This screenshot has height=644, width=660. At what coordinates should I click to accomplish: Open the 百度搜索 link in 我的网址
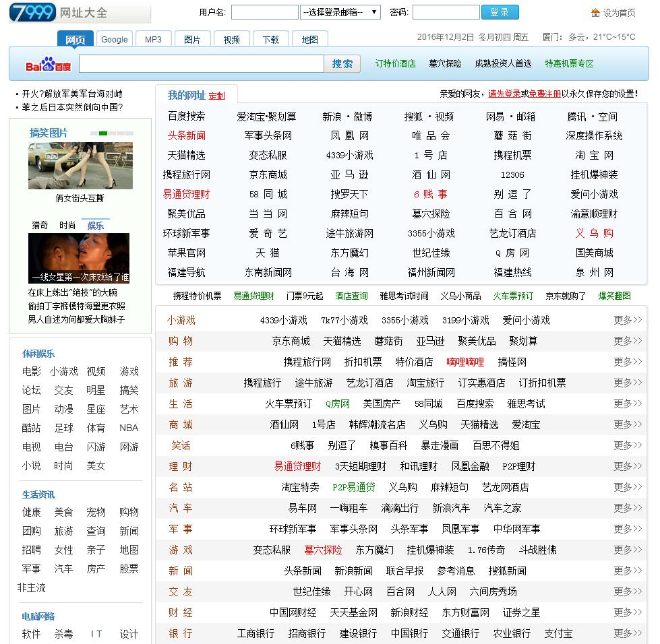point(187,117)
